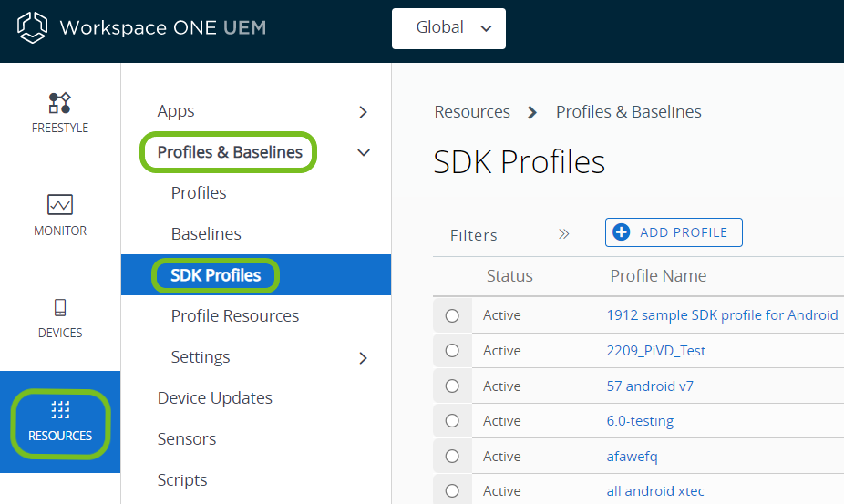The image size is (844, 504).
Task: Open the Global organization group dropdown
Action: pyautogui.click(x=448, y=28)
